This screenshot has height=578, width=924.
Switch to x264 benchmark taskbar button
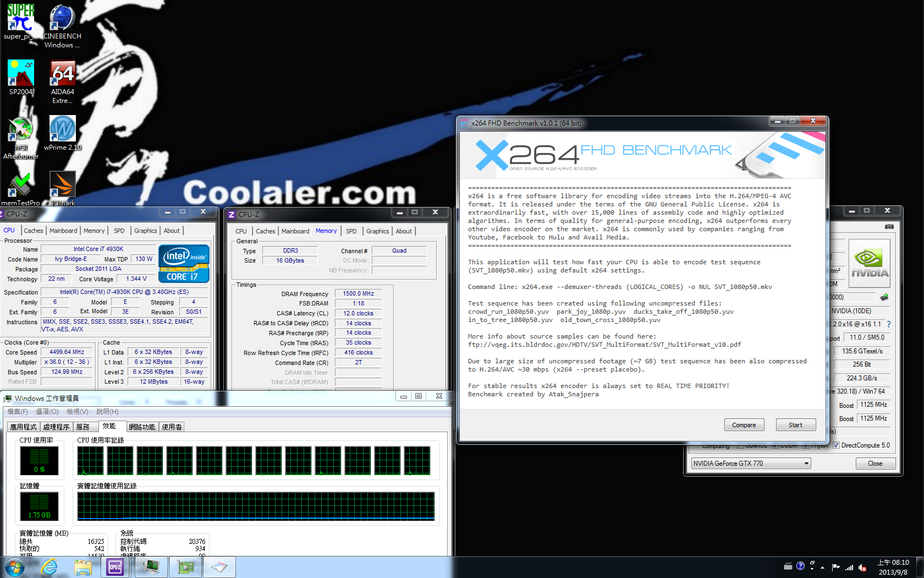[x=219, y=567]
